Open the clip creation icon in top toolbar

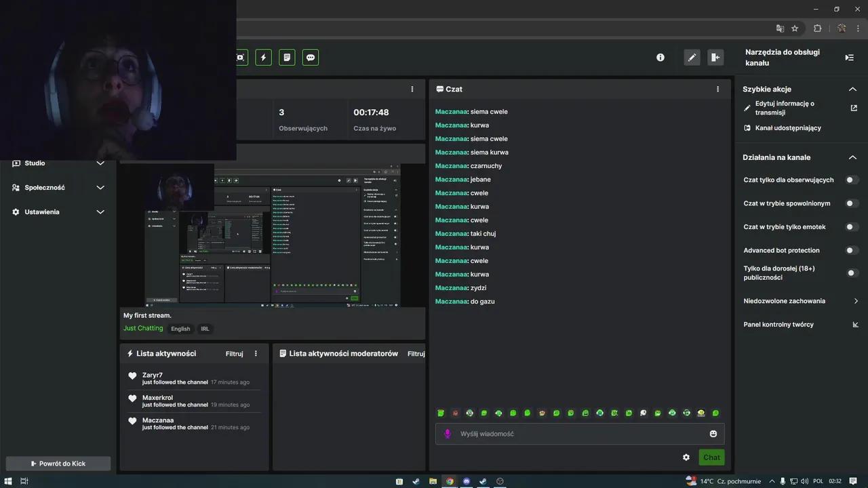[x=240, y=57]
